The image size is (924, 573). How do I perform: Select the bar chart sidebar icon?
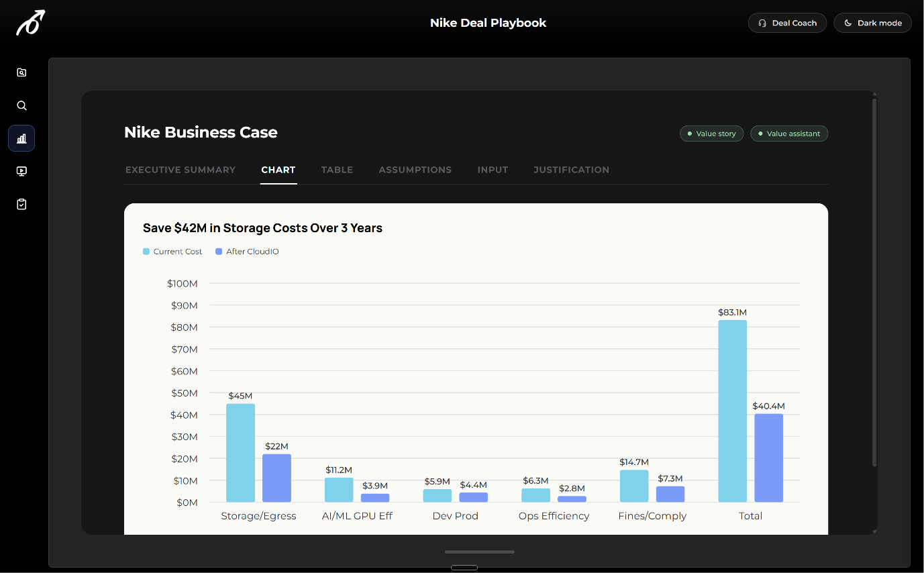coord(21,138)
